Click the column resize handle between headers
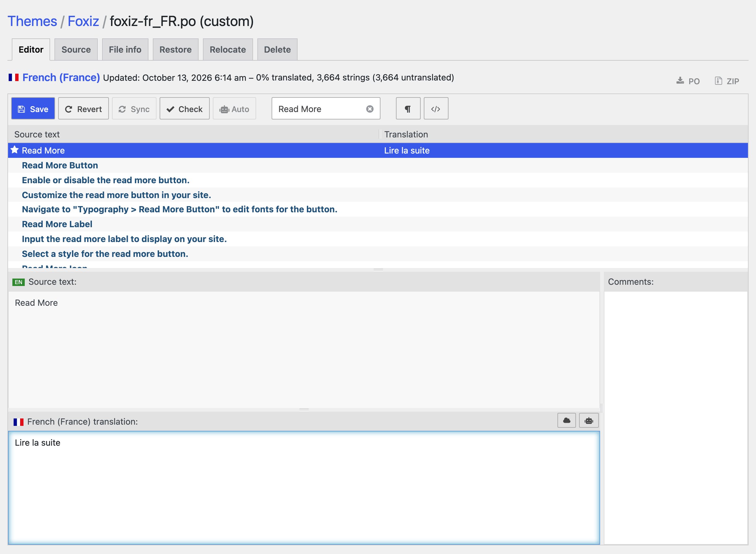The image size is (756, 554). (380, 134)
